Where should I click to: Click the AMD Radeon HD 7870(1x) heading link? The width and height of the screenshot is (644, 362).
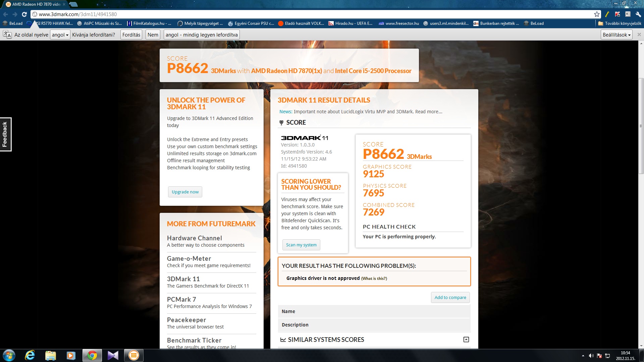pos(286,71)
